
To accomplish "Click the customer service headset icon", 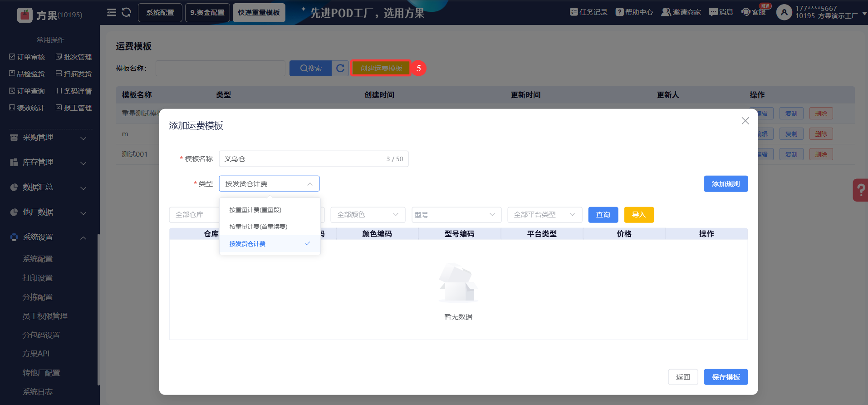I will [745, 12].
